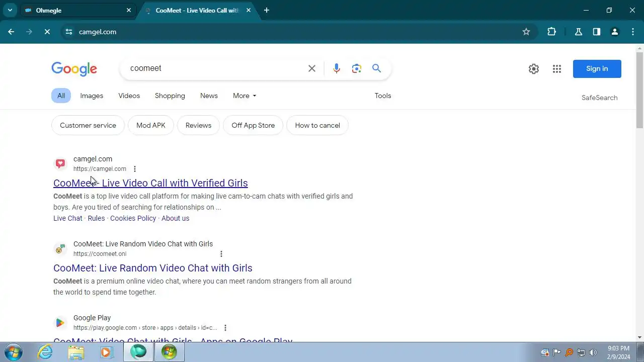644x362 pixels.
Task: Open Windows Media Player from taskbar
Action: click(106, 352)
